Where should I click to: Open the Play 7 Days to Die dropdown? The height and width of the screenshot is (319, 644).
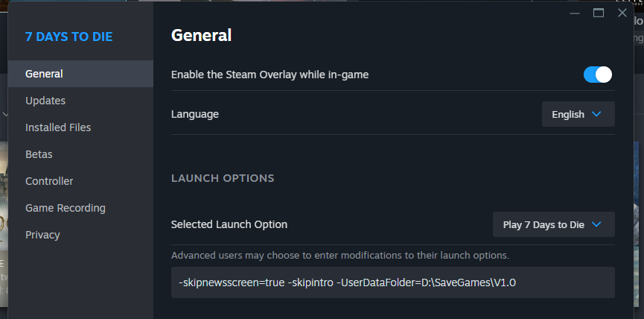554,224
